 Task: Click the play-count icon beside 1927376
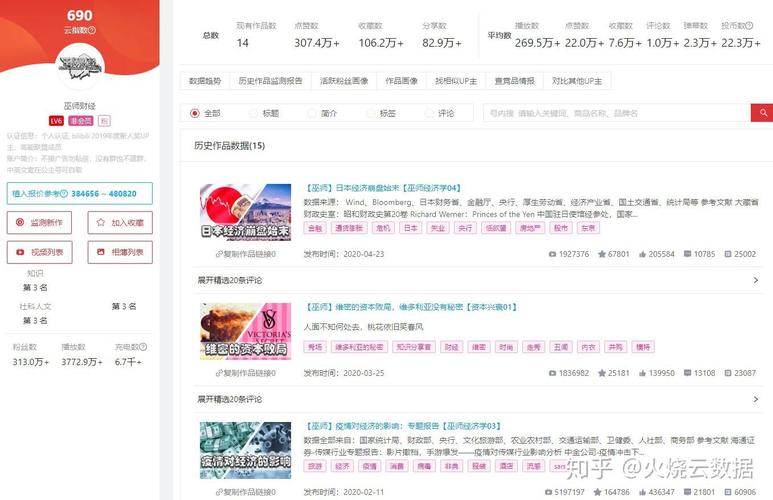(552, 254)
